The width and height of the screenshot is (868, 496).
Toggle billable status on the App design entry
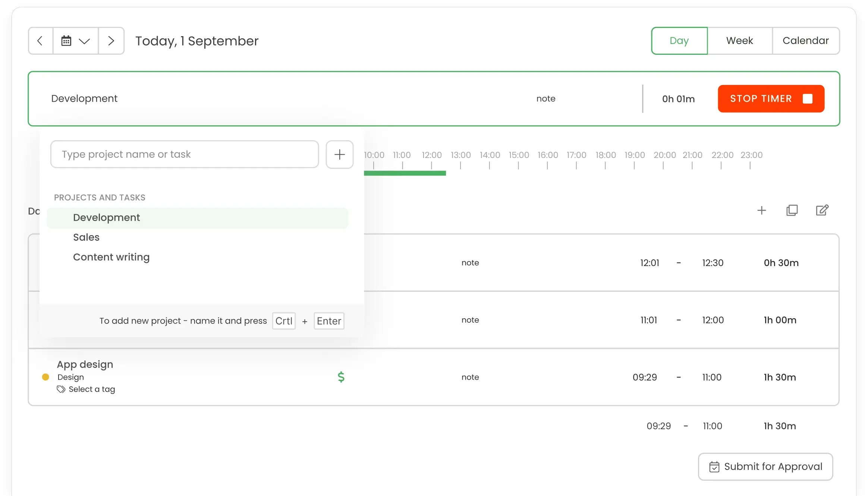click(x=340, y=377)
